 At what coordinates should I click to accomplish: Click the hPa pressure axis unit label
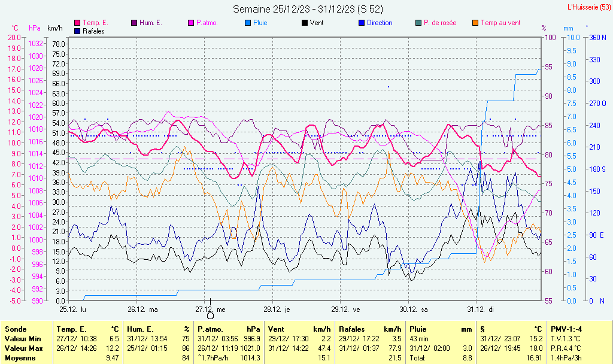click(35, 28)
